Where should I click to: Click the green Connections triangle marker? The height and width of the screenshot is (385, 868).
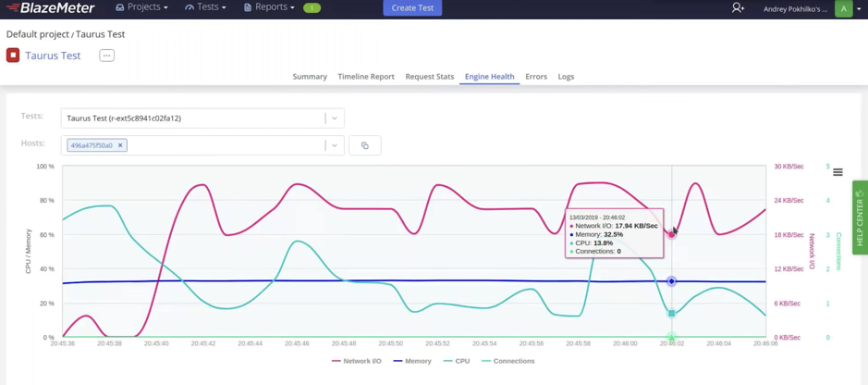(x=671, y=337)
